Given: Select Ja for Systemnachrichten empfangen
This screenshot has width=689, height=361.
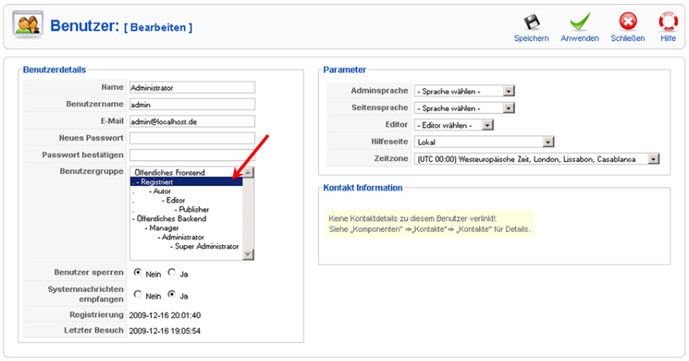Looking at the screenshot, I should click(172, 294).
